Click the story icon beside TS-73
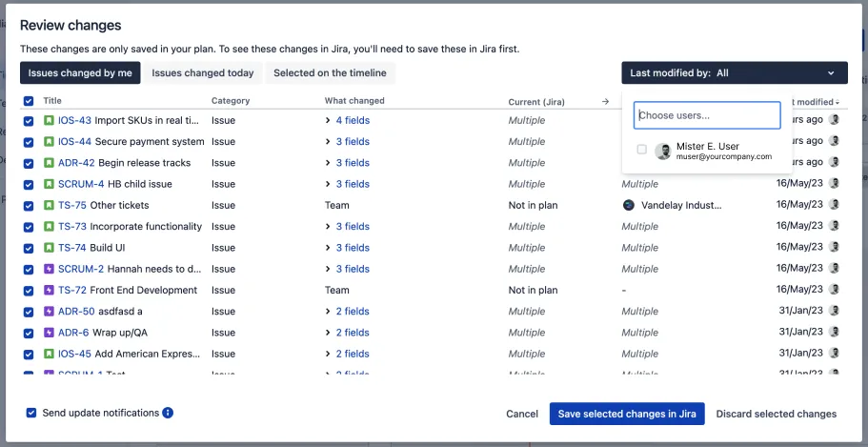This screenshot has width=868, height=447. click(49, 227)
